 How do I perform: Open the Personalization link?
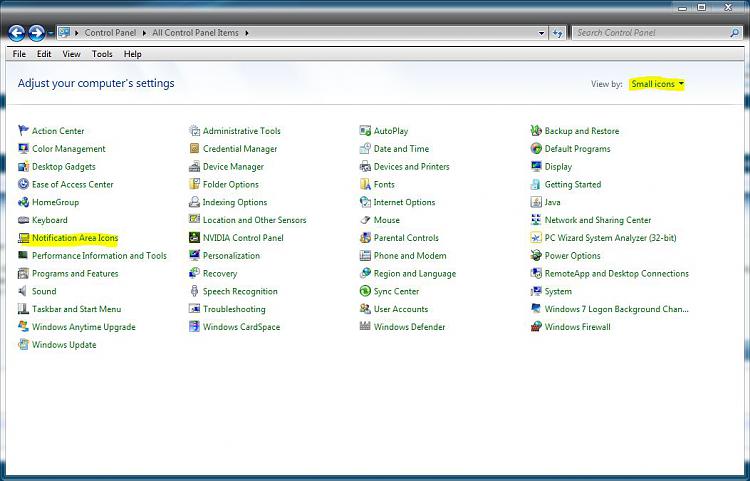[x=232, y=255]
